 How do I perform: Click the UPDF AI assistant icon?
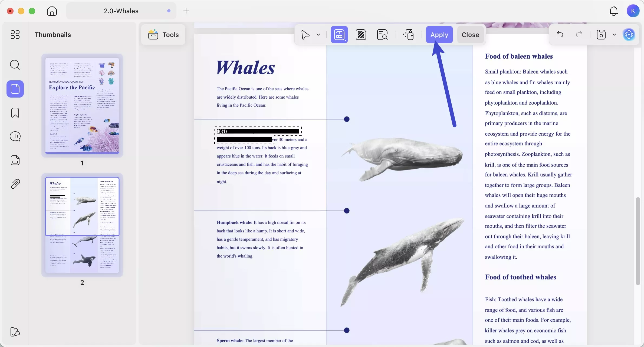629,35
